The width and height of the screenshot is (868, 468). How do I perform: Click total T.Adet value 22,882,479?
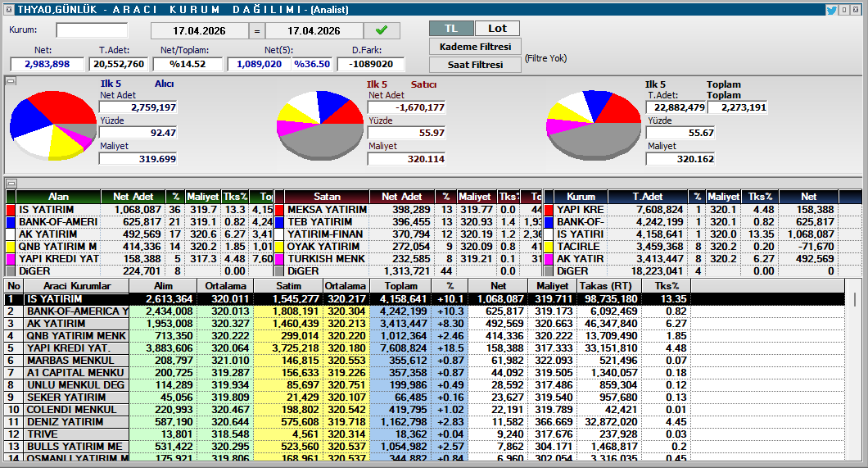676,107
